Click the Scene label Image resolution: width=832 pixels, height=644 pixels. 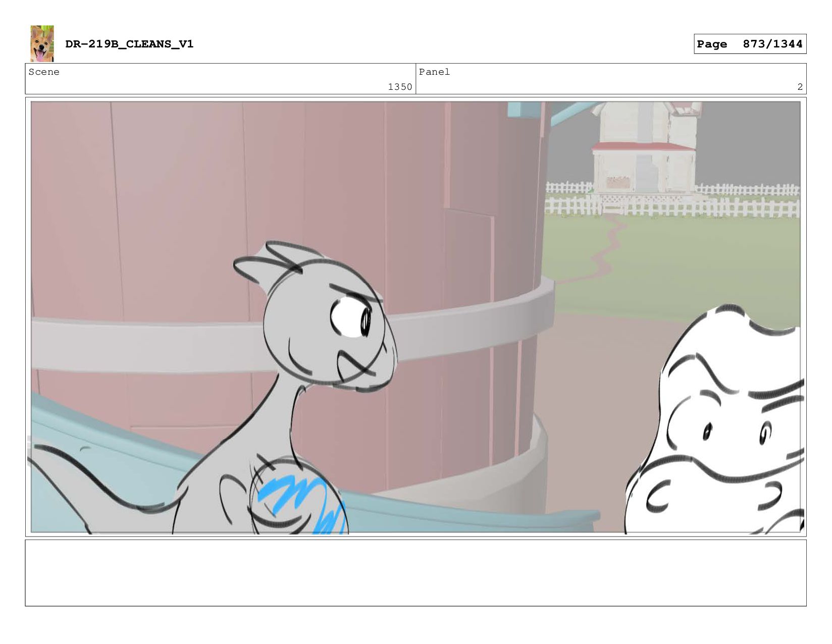(x=44, y=72)
